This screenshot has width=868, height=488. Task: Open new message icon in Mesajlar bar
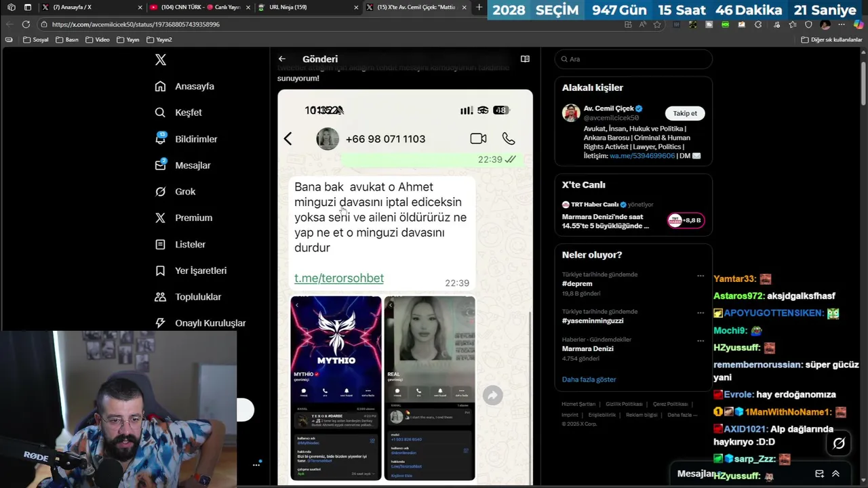point(819,474)
